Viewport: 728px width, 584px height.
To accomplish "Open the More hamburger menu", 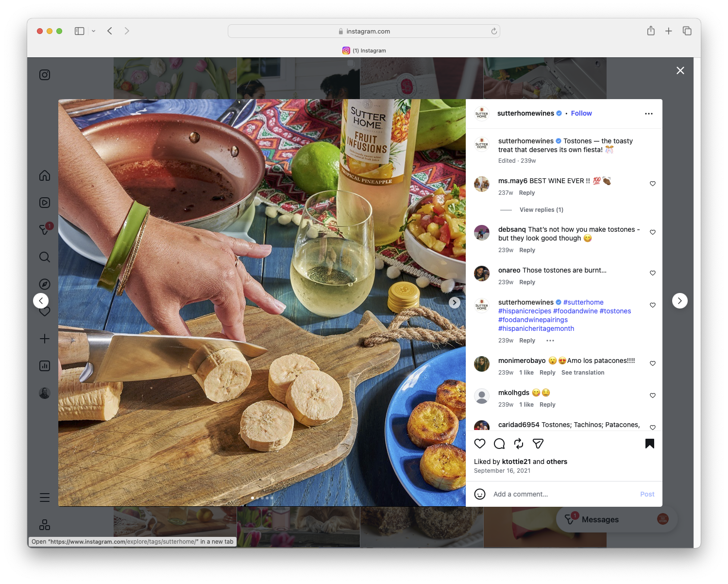I will coord(44,497).
